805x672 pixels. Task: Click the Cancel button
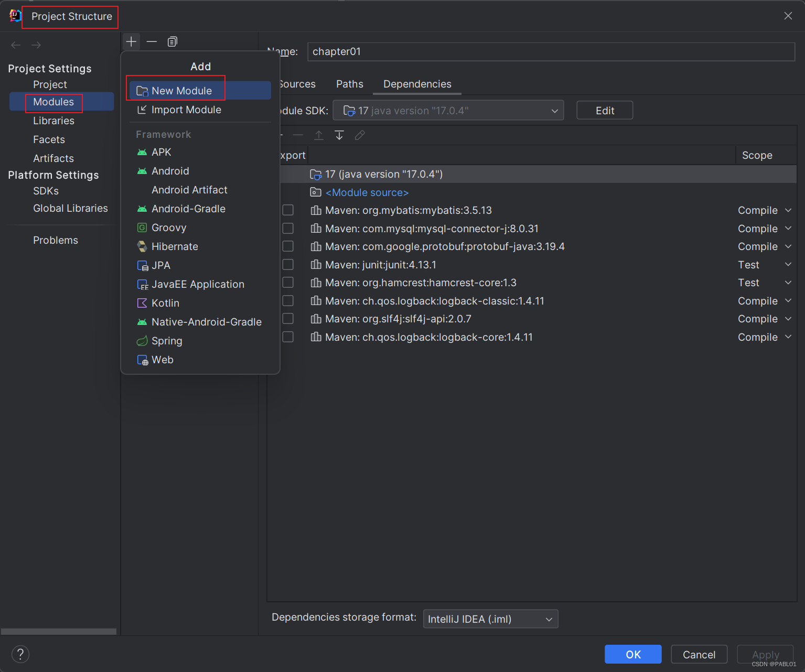(699, 654)
